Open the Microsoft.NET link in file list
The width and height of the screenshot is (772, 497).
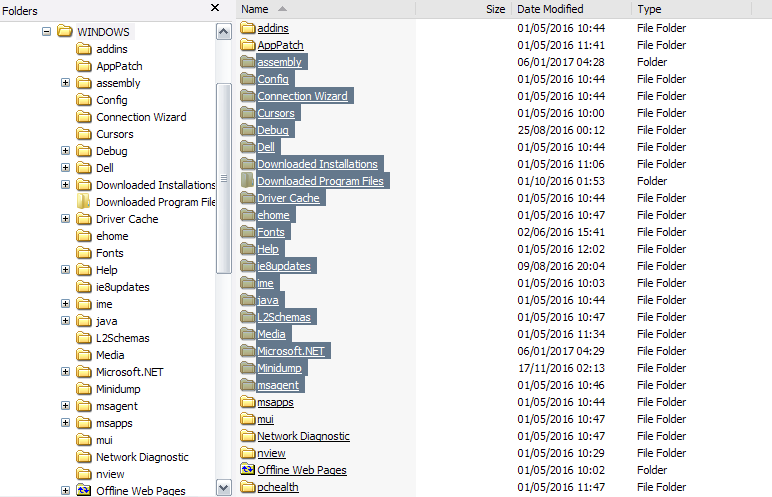pos(290,351)
